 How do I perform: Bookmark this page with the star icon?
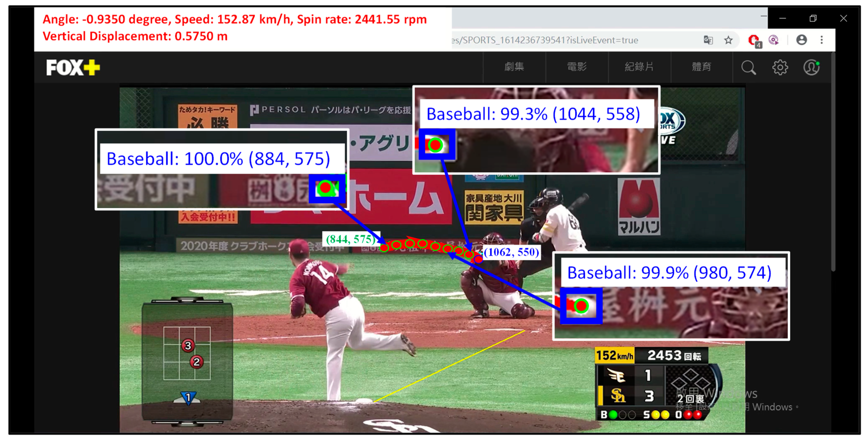point(728,40)
